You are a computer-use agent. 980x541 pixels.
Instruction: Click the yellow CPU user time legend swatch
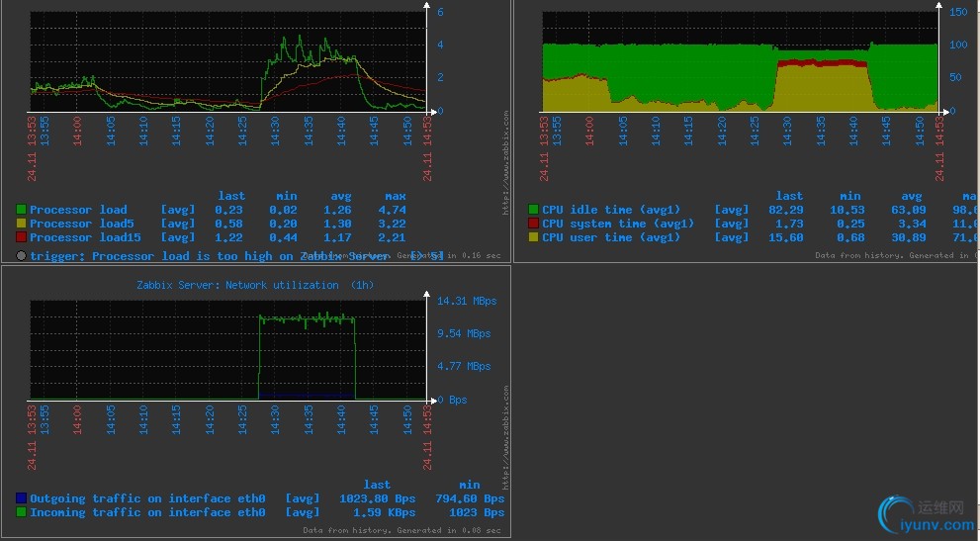(x=533, y=237)
